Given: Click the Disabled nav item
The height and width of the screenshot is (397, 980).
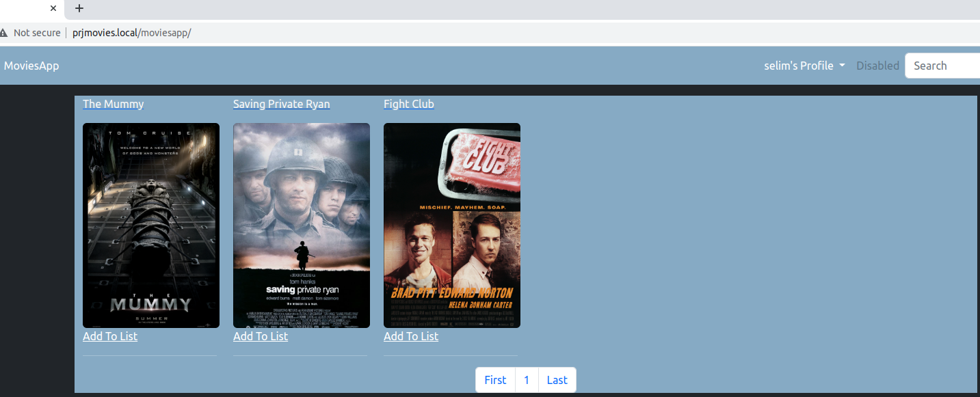Looking at the screenshot, I should coord(877,66).
